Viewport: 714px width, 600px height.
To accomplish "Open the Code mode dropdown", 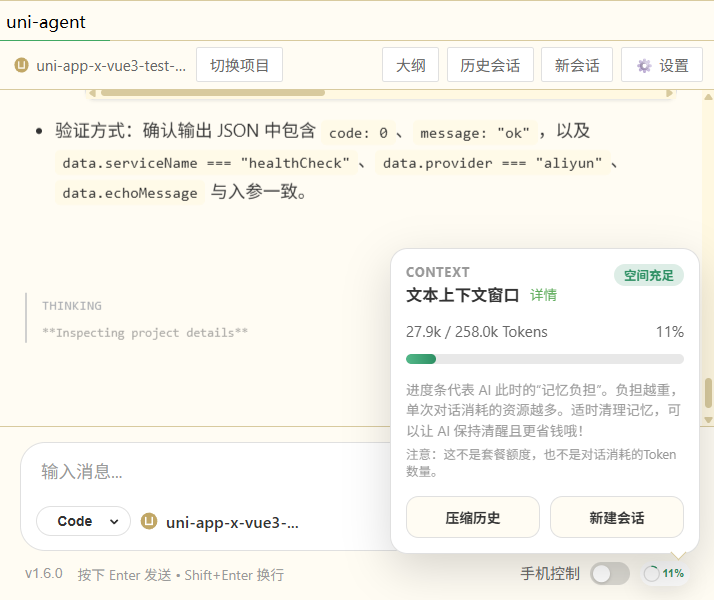I will click(x=84, y=521).
